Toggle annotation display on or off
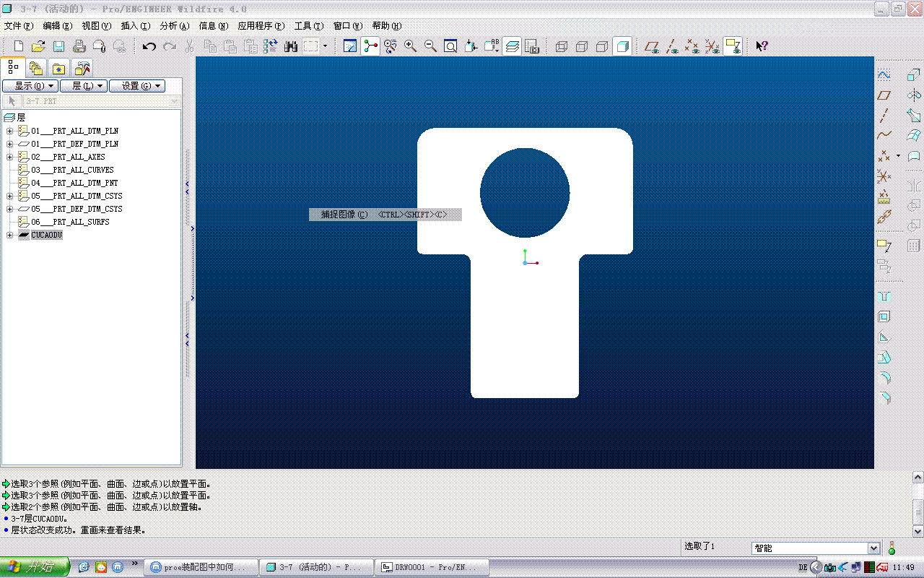The height and width of the screenshot is (578, 924). pyautogui.click(x=733, y=46)
